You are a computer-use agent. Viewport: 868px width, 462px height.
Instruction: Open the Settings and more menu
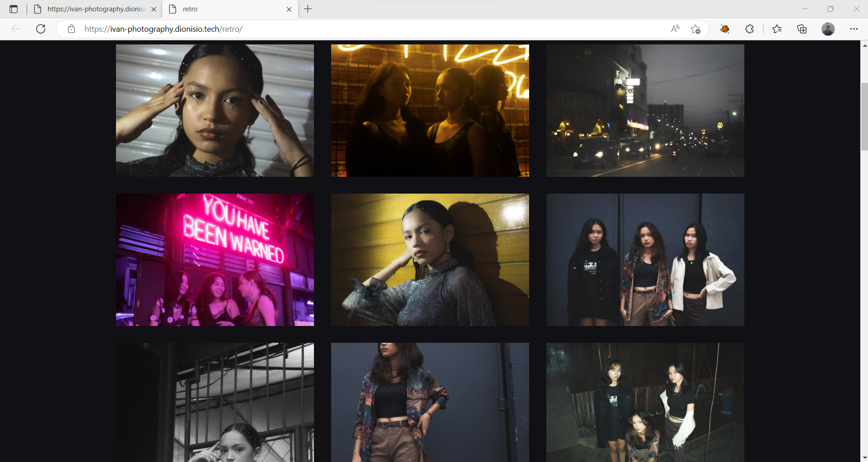tap(854, 29)
